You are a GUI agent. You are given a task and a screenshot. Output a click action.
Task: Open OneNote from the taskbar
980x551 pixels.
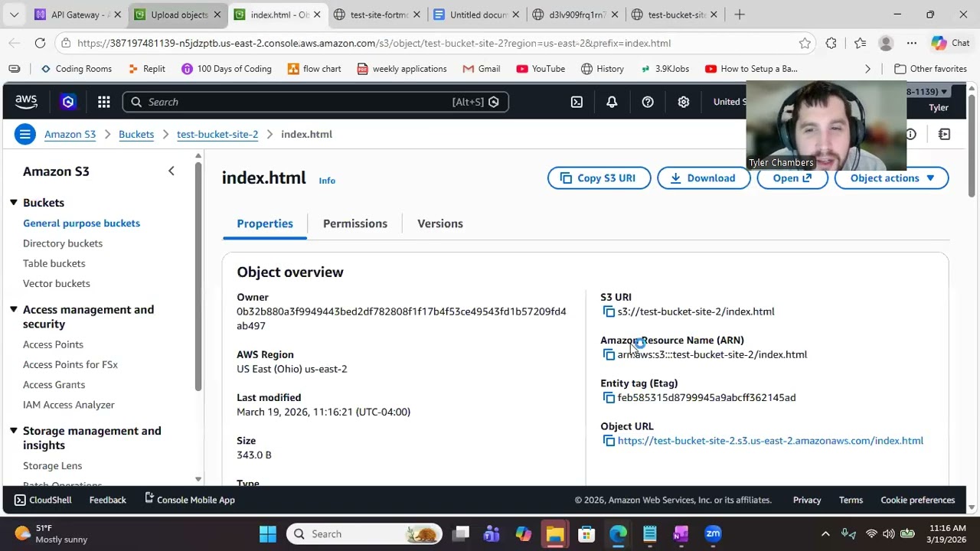point(681,534)
